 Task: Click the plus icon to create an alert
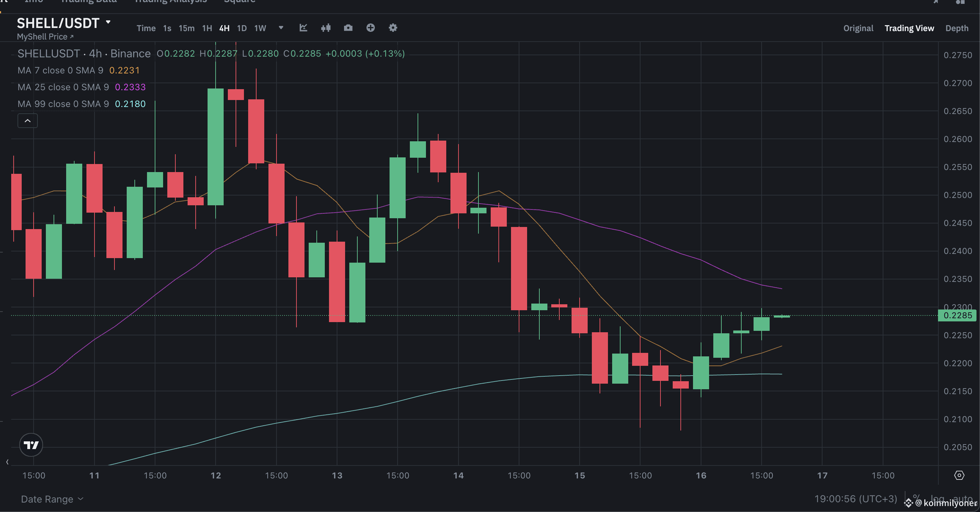pyautogui.click(x=370, y=28)
